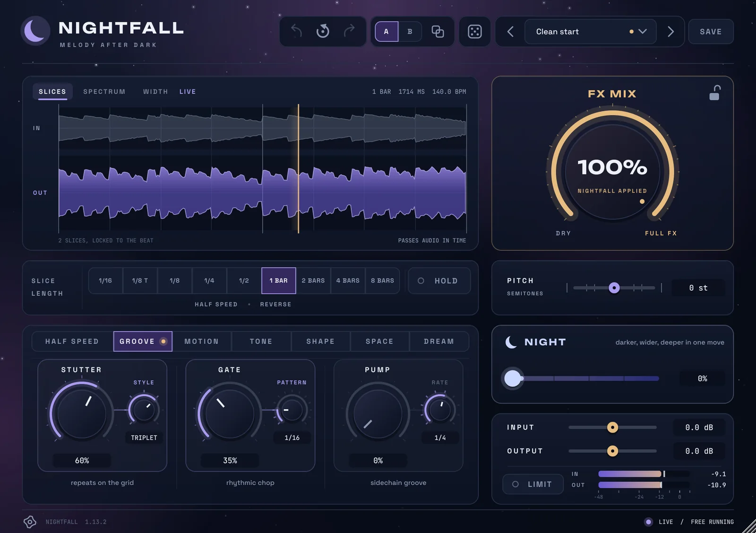Click the REVERSE option
The height and width of the screenshot is (533, 756).
(x=275, y=305)
